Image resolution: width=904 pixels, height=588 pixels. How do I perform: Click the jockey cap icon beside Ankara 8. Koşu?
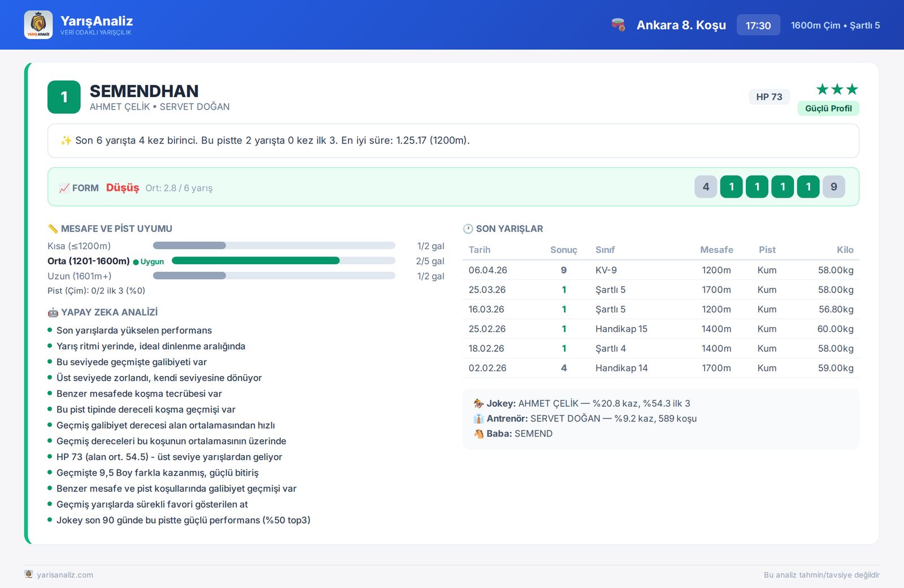618,25
